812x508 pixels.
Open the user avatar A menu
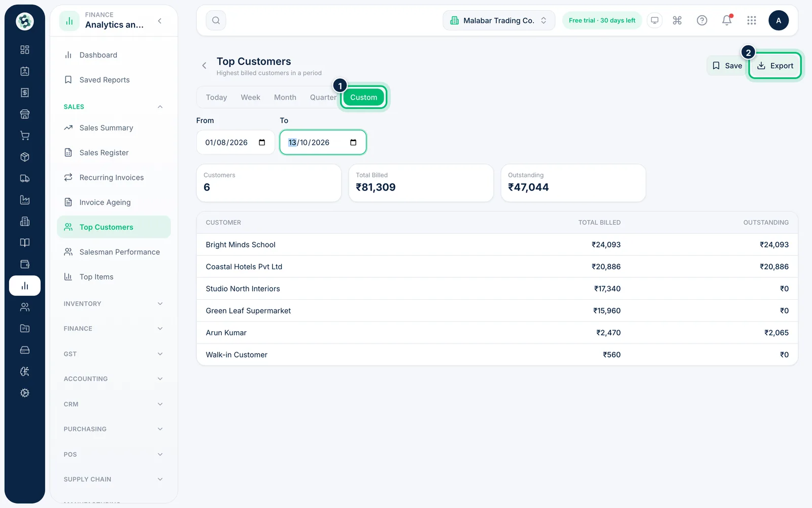click(779, 20)
